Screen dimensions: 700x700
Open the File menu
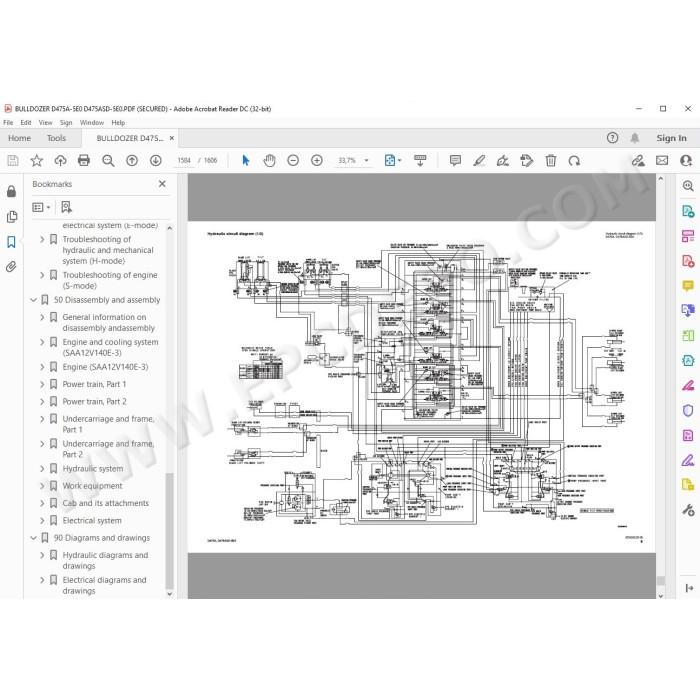click(8, 122)
